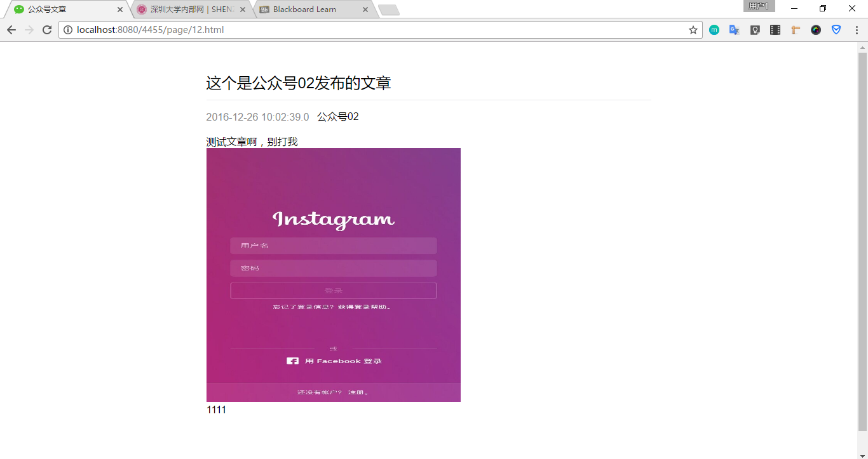Close the 公众号文章 tab

click(x=120, y=10)
